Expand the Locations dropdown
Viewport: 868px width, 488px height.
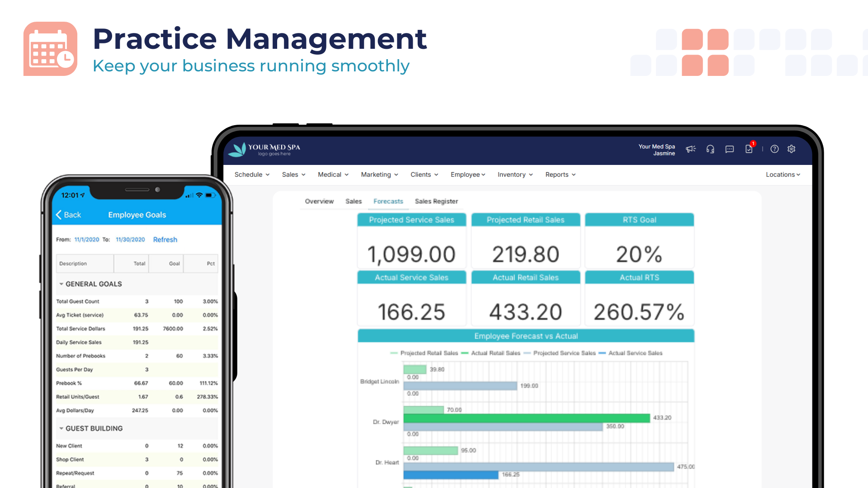tap(783, 174)
